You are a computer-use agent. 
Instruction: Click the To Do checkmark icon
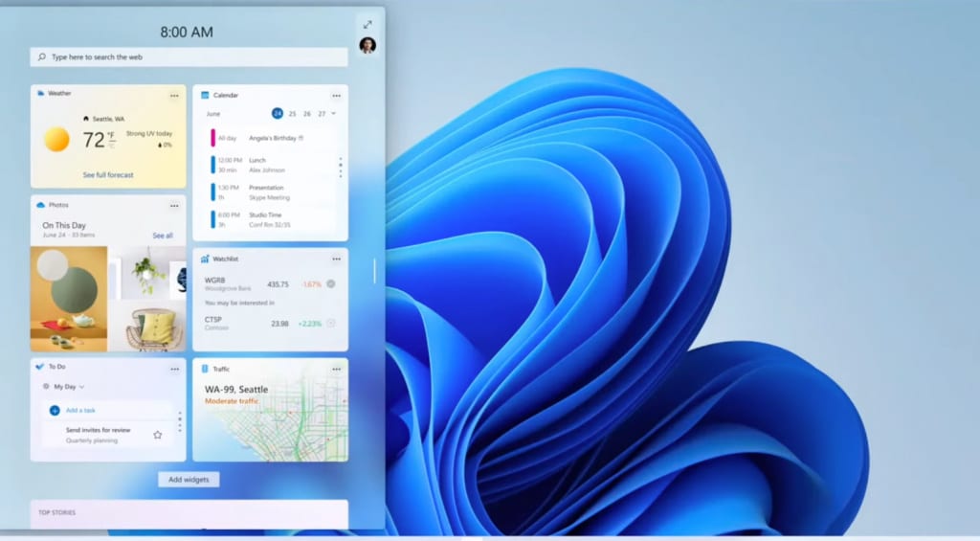click(x=40, y=367)
